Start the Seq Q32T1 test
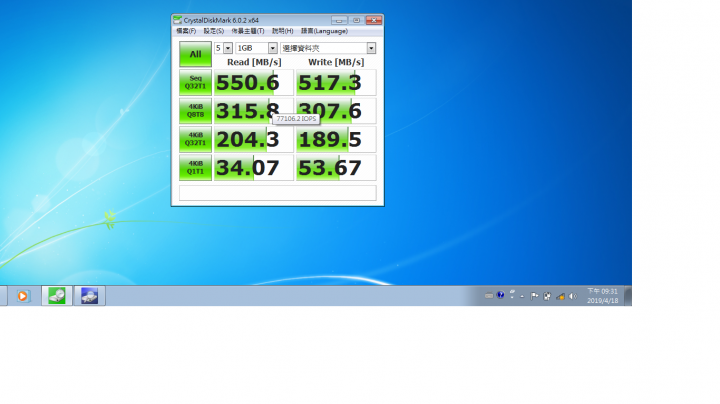Image resolution: width=720 pixels, height=404 pixels. pyautogui.click(x=195, y=82)
